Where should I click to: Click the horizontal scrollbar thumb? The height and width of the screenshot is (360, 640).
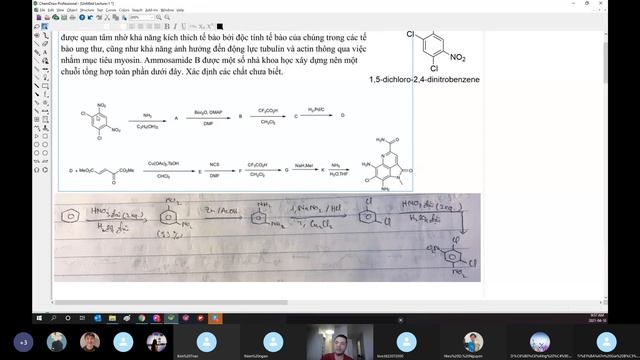click(x=171, y=302)
